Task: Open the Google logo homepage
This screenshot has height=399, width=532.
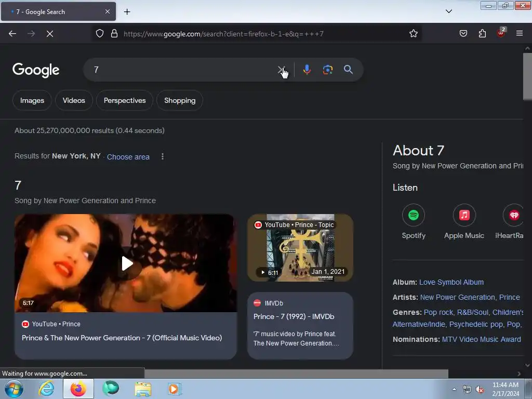Action: (36, 70)
